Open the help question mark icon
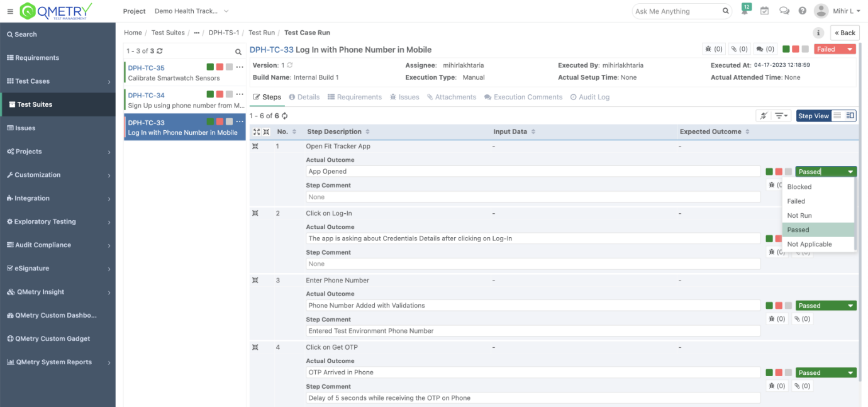The image size is (868, 407). click(803, 11)
